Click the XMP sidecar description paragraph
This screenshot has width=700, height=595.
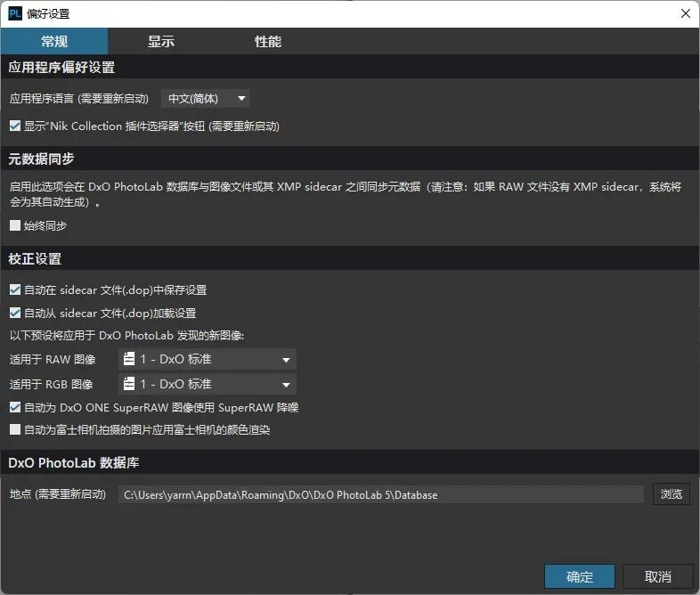click(346, 194)
